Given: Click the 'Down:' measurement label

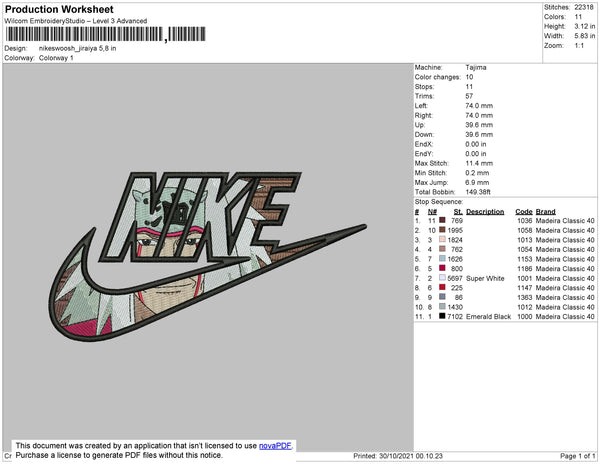Looking at the screenshot, I should coord(424,135).
